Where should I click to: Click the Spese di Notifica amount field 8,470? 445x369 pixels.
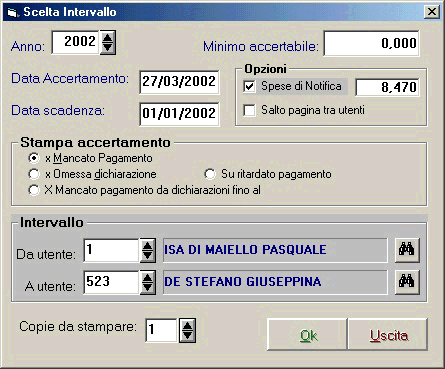(x=387, y=87)
